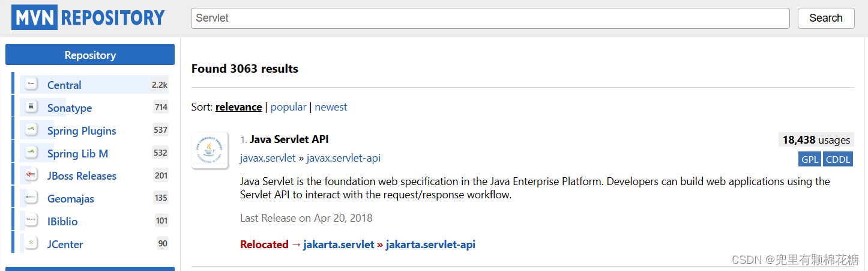Focus the Servlet search input field
This screenshot has width=868, height=271.
pos(490,18)
